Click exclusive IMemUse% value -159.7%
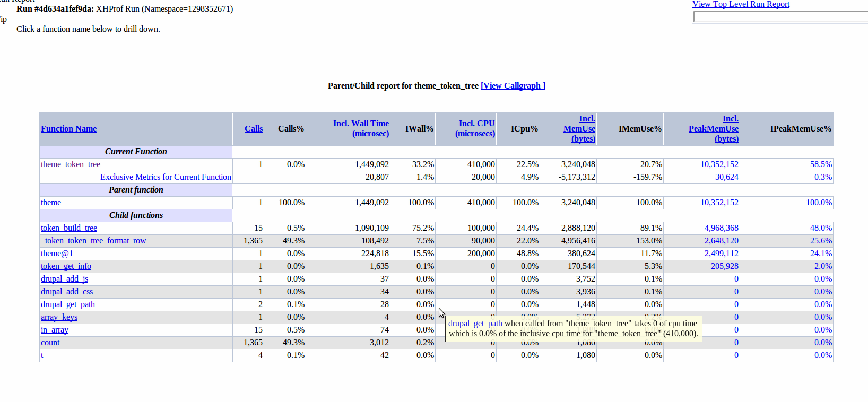 [x=647, y=177]
